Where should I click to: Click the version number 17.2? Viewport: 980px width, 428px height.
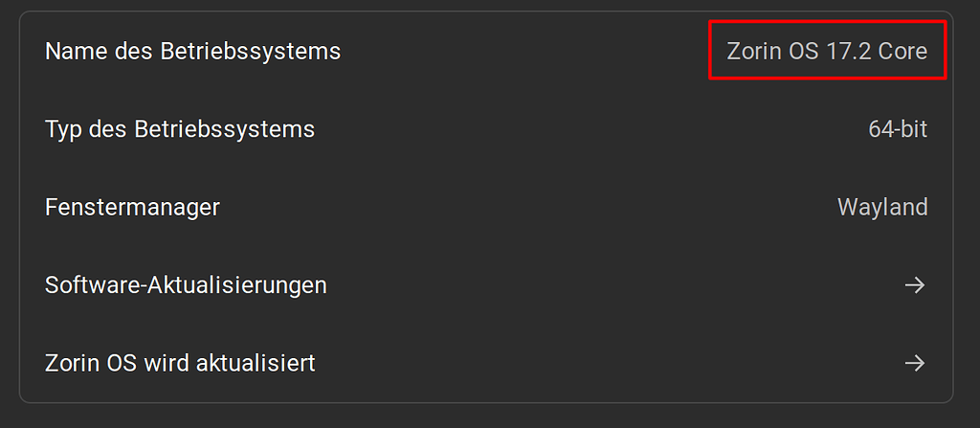point(848,52)
